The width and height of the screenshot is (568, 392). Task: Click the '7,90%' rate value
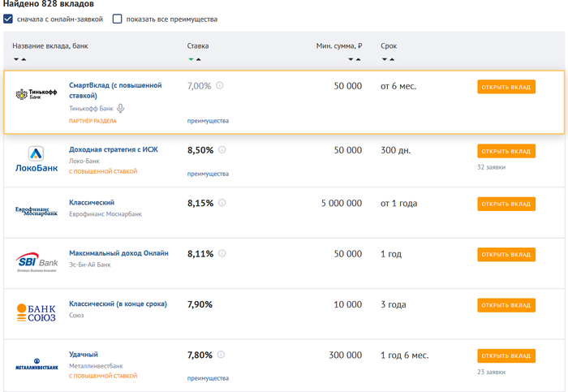tap(200, 304)
